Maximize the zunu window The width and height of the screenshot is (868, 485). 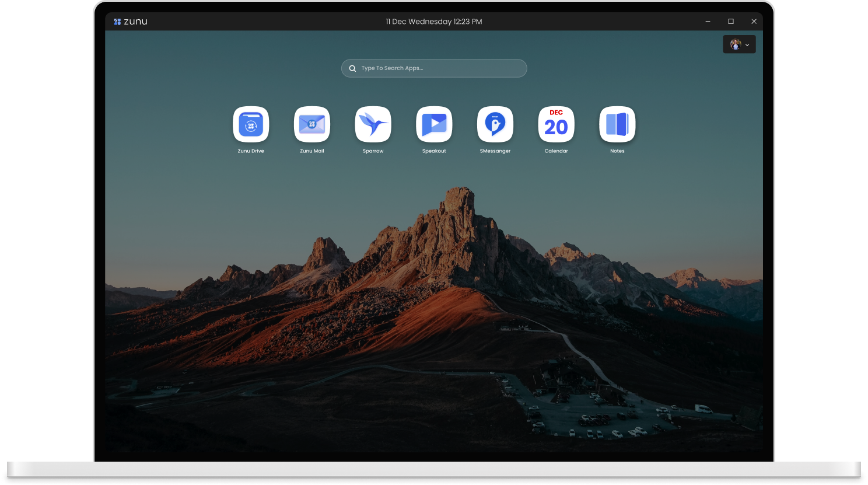pyautogui.click(x=731, y=22)
